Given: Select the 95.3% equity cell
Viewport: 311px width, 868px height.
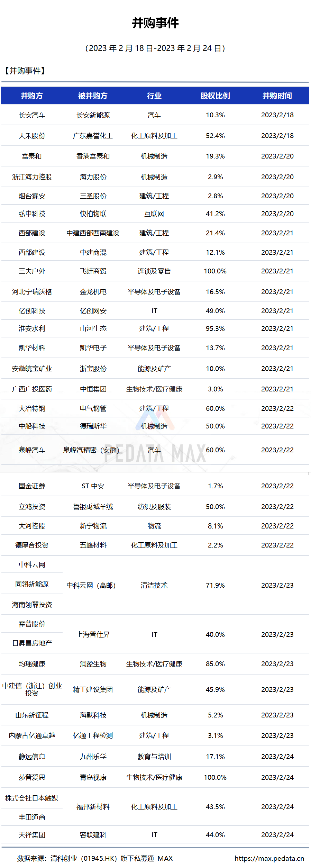Looking at the screenshot, I should (x=215, y=329).
